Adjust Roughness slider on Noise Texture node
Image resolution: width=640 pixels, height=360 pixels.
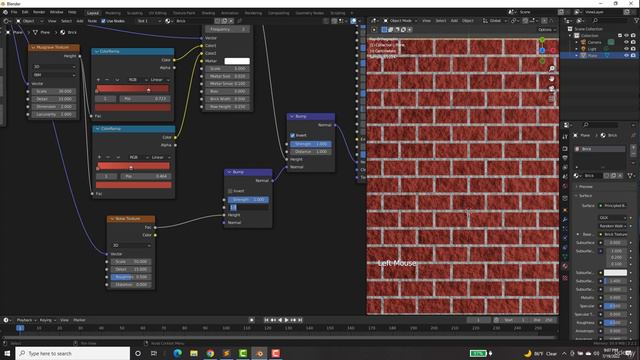tap(131, 277)
